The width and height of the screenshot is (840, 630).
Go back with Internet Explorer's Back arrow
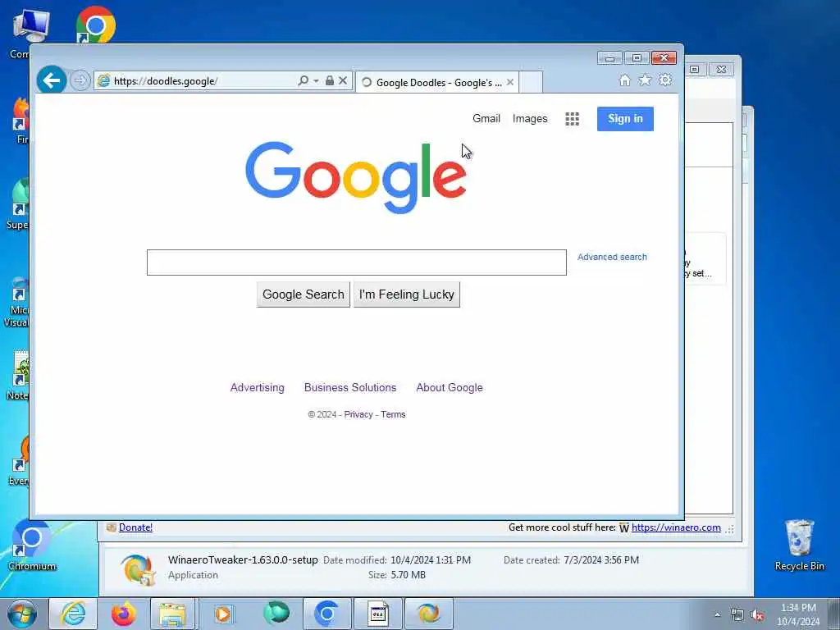click(52, 80)
